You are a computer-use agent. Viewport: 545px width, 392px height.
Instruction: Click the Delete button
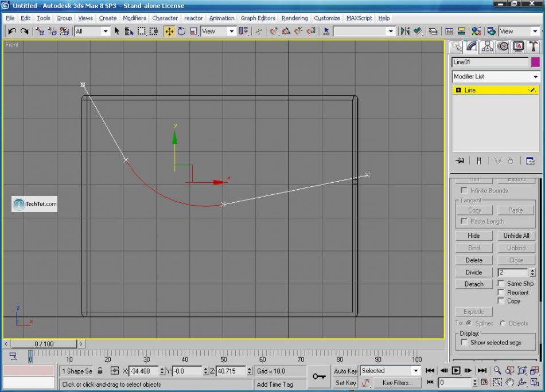[474, 260]
